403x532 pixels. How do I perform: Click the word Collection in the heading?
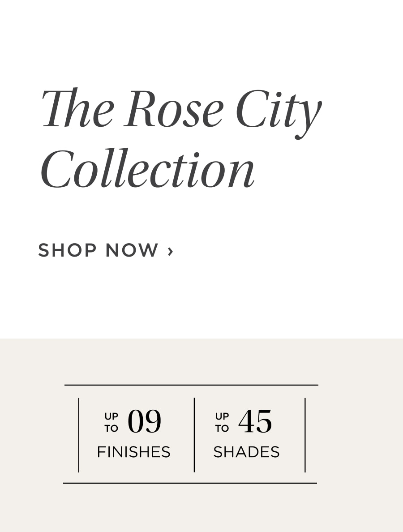(x=148, y=168)
